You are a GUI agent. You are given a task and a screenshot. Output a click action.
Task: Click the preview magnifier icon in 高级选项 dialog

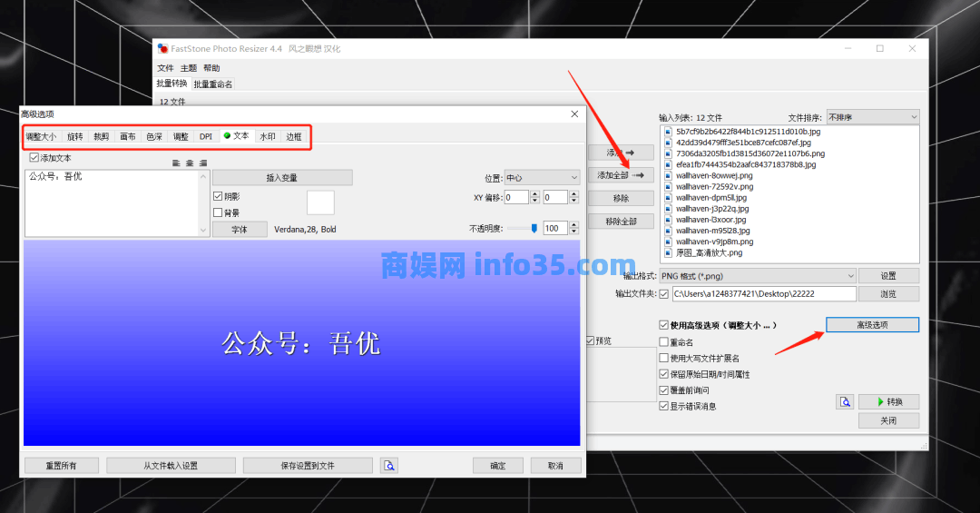389,466
